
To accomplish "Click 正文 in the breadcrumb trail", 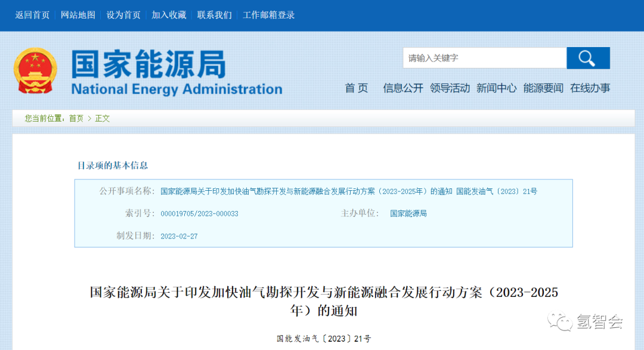I will [x=103, y=118].
